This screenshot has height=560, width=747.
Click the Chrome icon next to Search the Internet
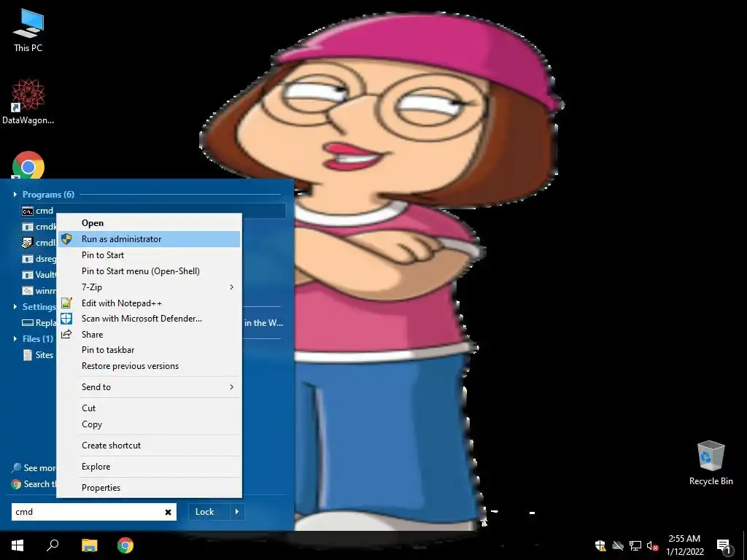click(16, 484)
